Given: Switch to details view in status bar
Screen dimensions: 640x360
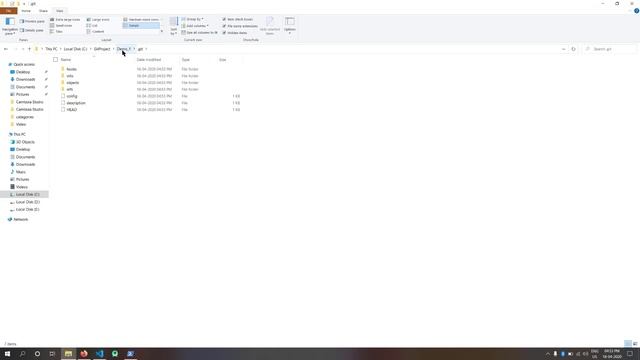Looking at the screenshot, I should pos(628,344).
